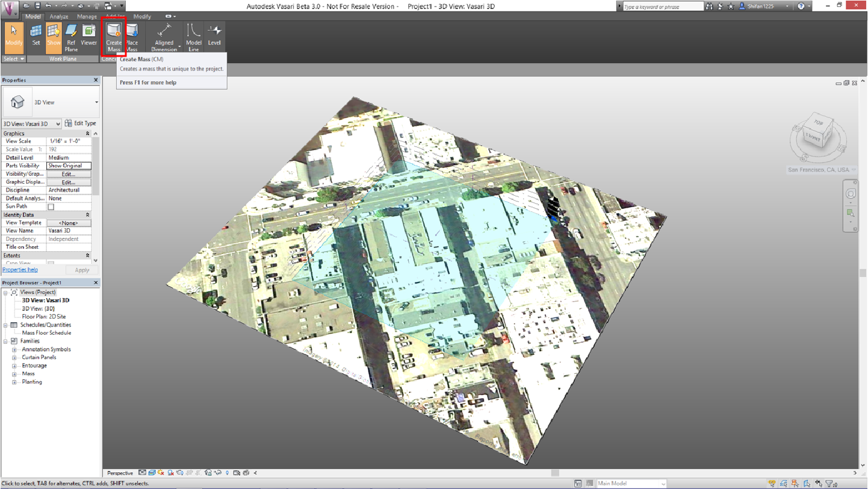868x489 pixels.
Task: Click the steering wheel on navigation bar
Action: [851, 194]
